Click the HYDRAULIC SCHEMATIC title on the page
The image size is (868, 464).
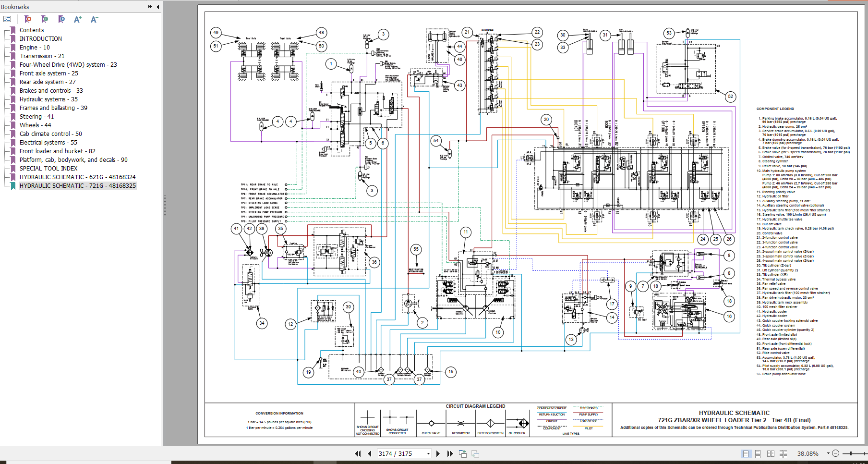(734, 413)
